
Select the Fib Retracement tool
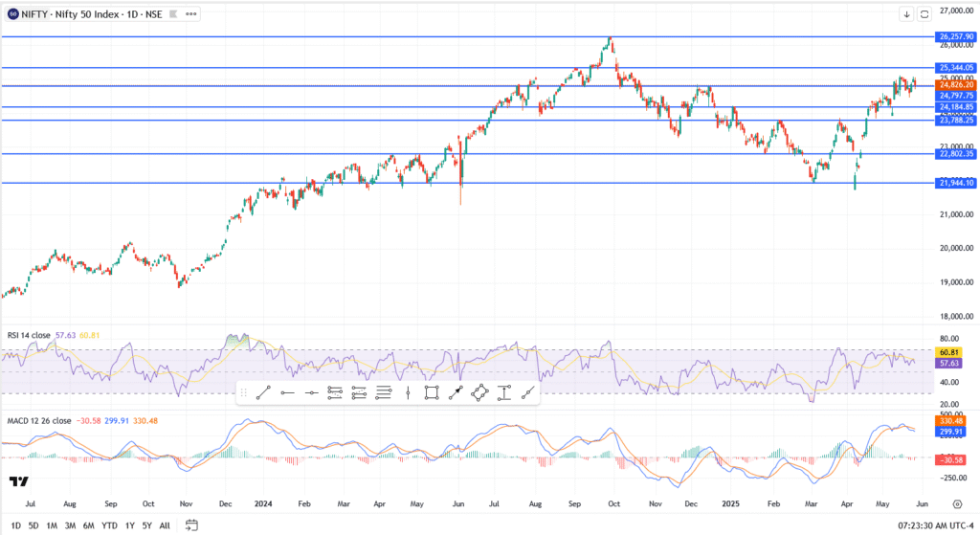(x=335, y=392)
